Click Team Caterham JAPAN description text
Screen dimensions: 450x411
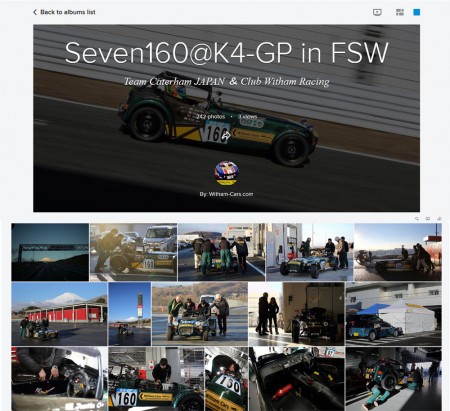click(226, 81)
